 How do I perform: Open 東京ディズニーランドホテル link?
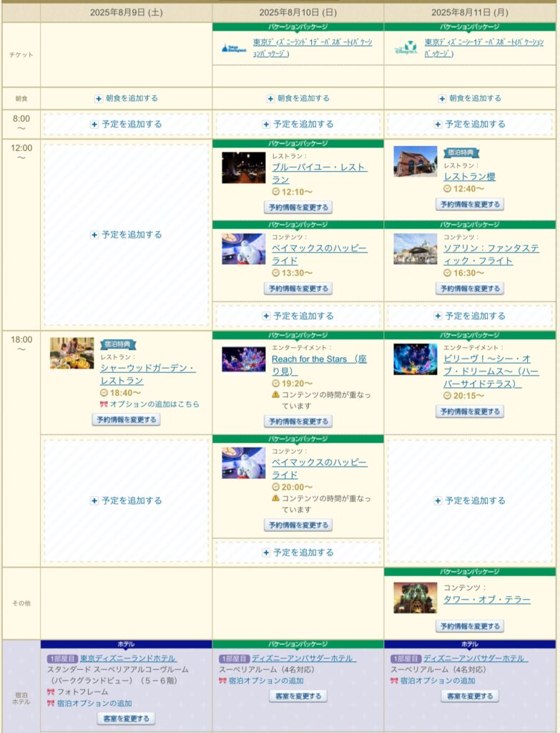128,659
